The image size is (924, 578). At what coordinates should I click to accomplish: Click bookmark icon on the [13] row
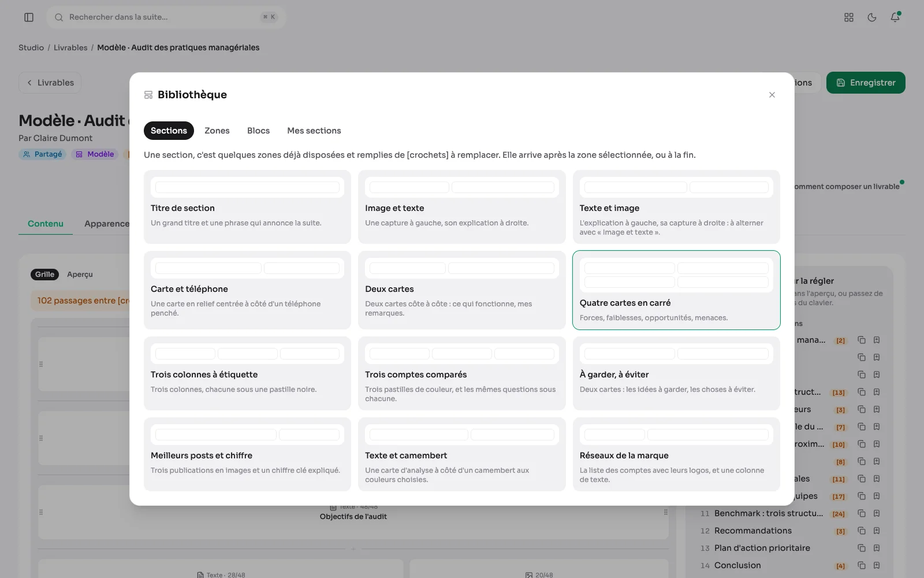tap(877, 392)
